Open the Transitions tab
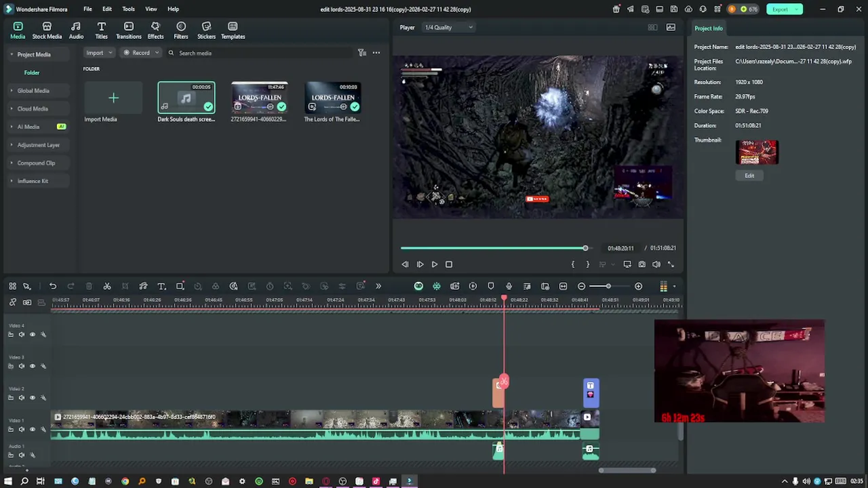Viewport: 868px width, 488px height. [128, 30]
